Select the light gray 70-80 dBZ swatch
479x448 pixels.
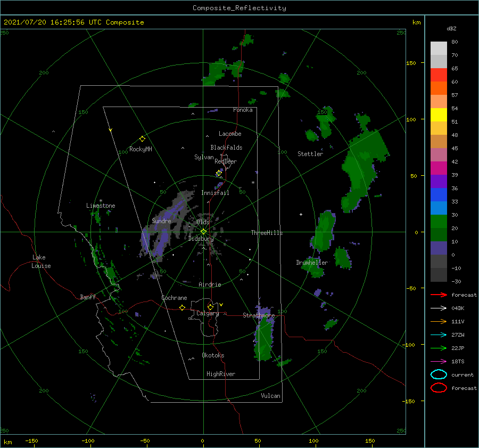coord(439,48)
